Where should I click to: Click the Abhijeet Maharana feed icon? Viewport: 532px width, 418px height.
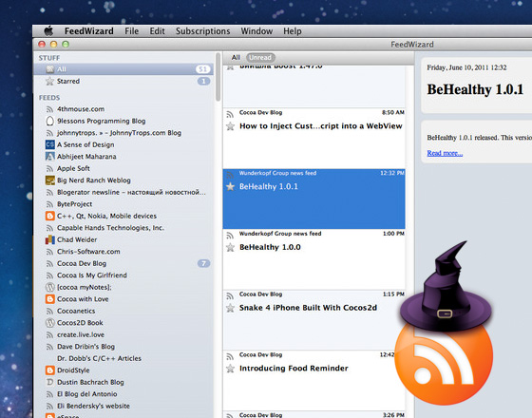tap(49, 157)
